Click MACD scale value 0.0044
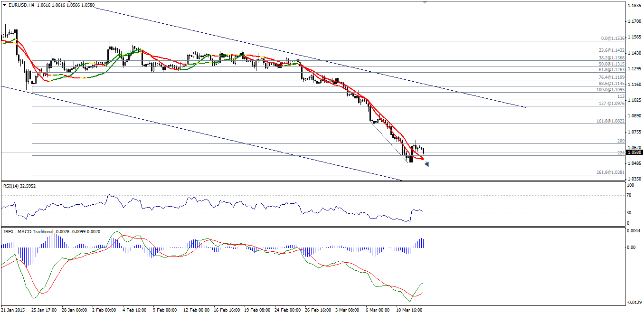 [x=635, y=231]
